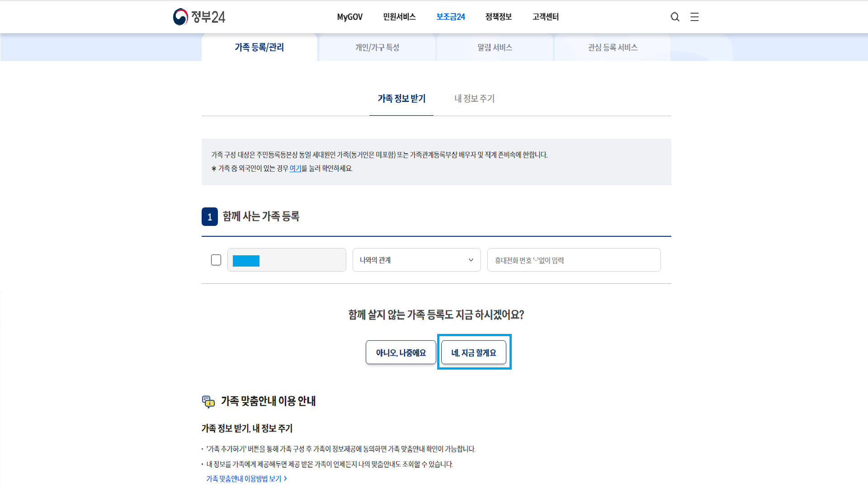Click the mobile phone number input field
The width and height of the screenshot is (868, 488).
coord(573,260)
